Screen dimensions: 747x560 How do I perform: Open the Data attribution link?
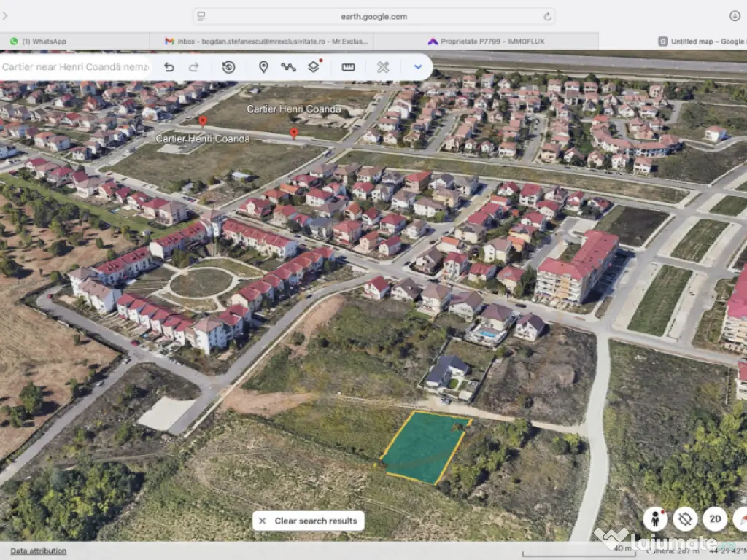(x=39, y=551)
